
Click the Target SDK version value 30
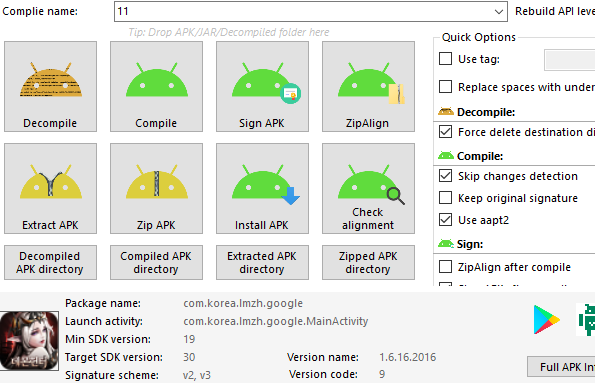[189, 357]
